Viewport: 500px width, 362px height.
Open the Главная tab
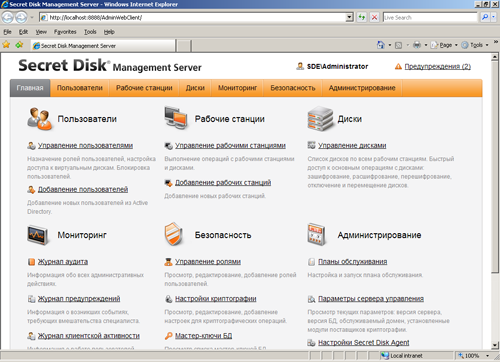30,88
